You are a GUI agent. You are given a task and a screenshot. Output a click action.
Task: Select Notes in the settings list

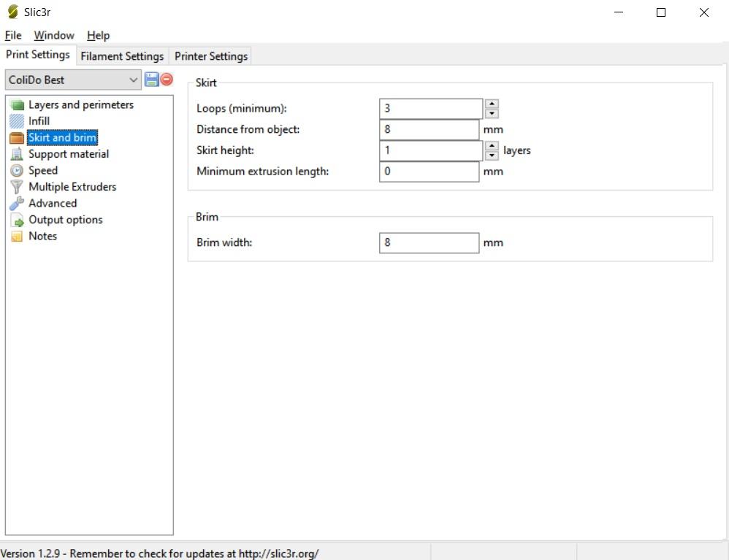(x=42, y=236)
